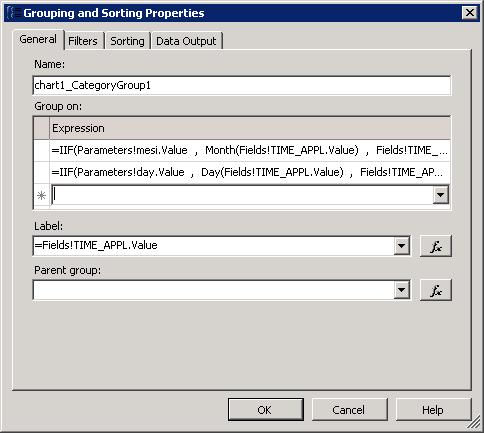Open expression editor for the Label field
484x433 pixels.
click(x=436, y=246)
